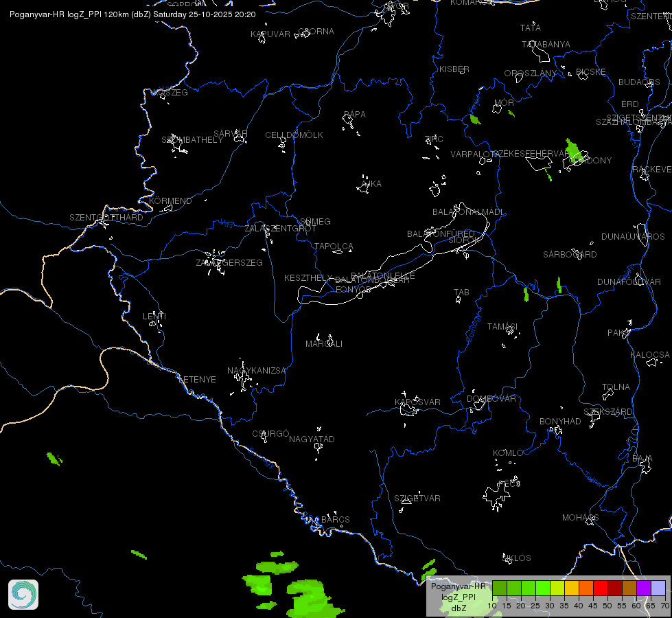Screen dimensions: 672x618
Task: Select the CSURGÓ label
Action: tap(270, 433)
